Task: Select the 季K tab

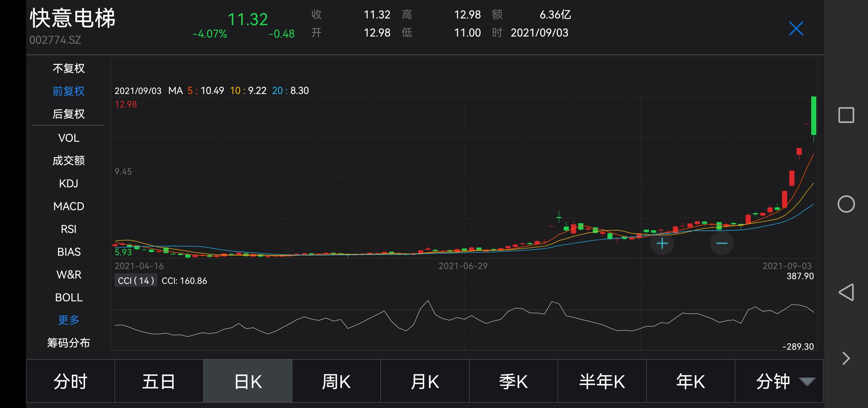Action: tap(514, 381)
